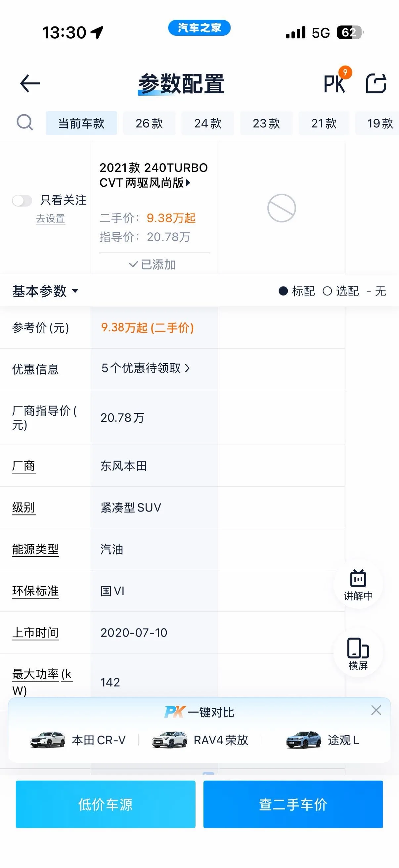Tap the 查二手车价 button
The width and height of the screenshot is (399, 868).
293,804
